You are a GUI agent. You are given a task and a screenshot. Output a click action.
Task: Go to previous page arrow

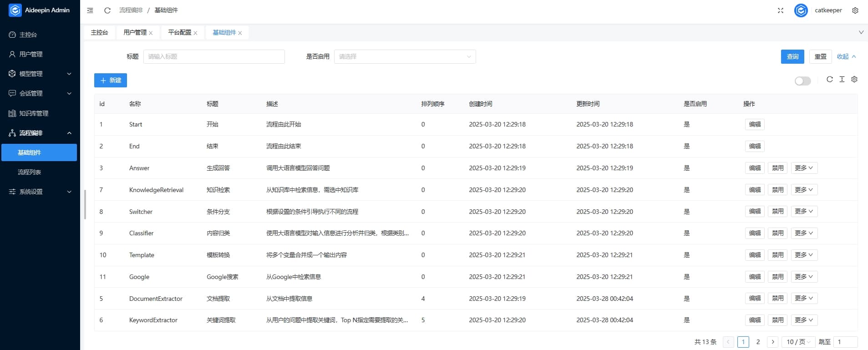coord(728,342)
